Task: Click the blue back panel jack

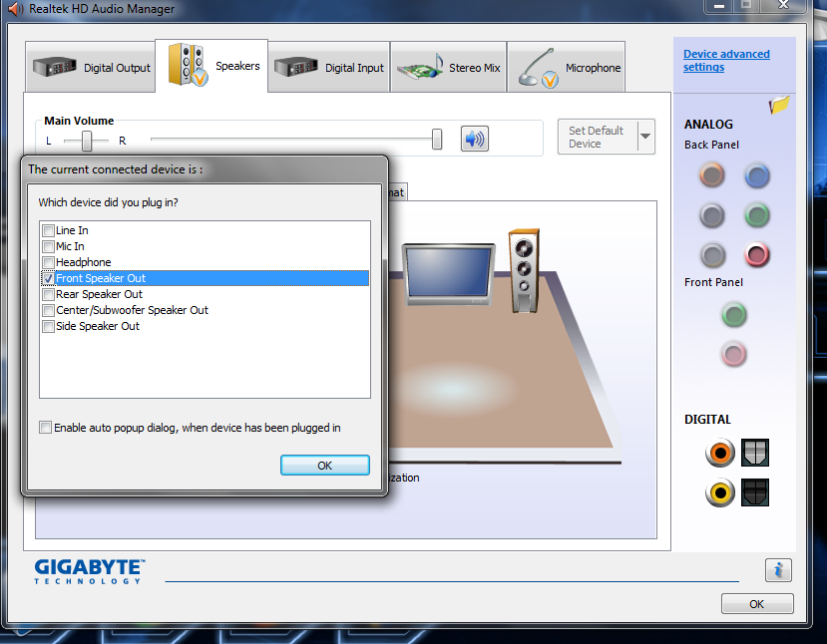Action: coord(757,176)
